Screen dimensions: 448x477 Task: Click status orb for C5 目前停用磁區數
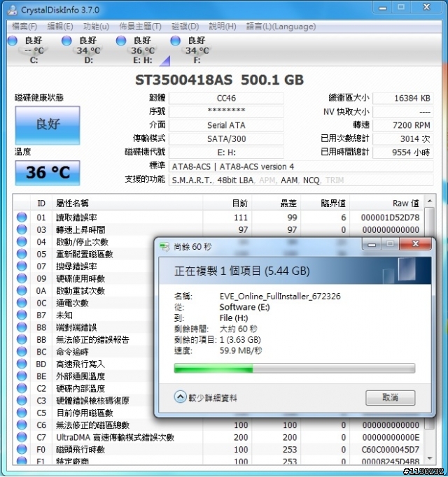[22, 413]
